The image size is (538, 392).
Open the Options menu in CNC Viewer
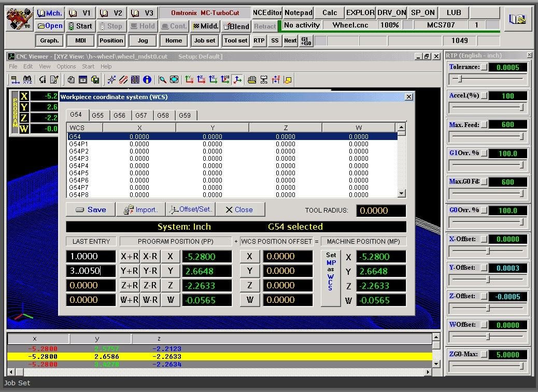coord(66,66)
